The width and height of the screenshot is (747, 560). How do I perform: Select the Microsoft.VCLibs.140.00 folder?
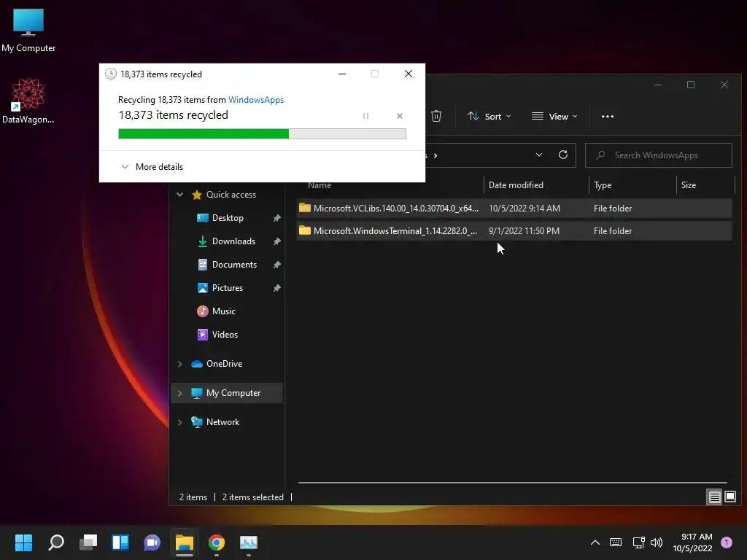tap(514, 208)
